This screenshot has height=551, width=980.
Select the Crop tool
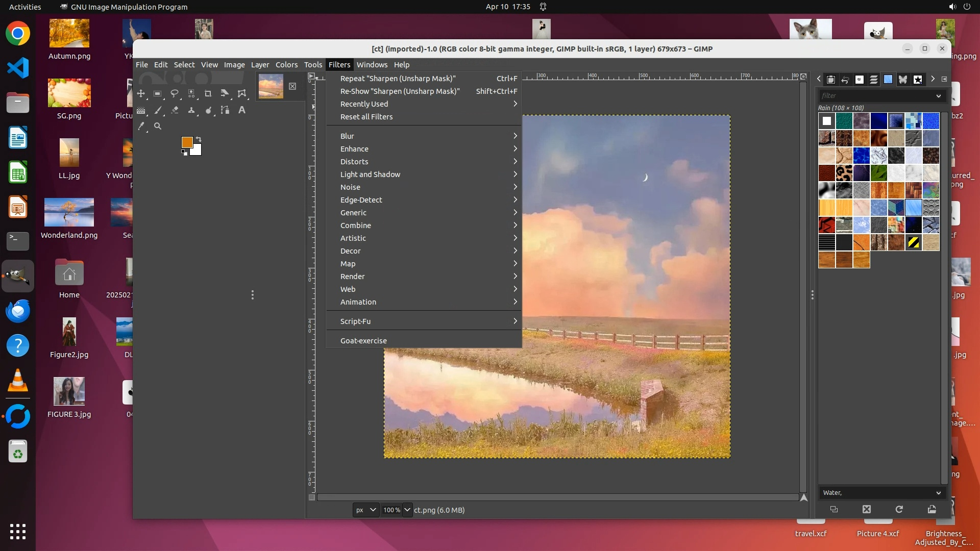pos(208,93)
